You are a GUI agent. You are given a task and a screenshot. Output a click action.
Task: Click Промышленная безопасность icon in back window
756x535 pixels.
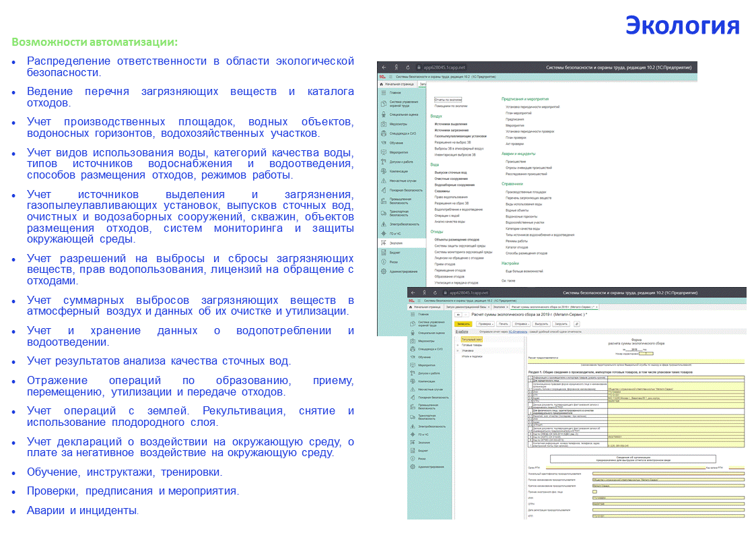384,201
